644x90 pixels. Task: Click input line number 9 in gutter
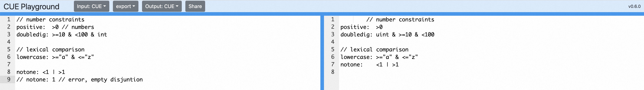[x=9, y=79]
